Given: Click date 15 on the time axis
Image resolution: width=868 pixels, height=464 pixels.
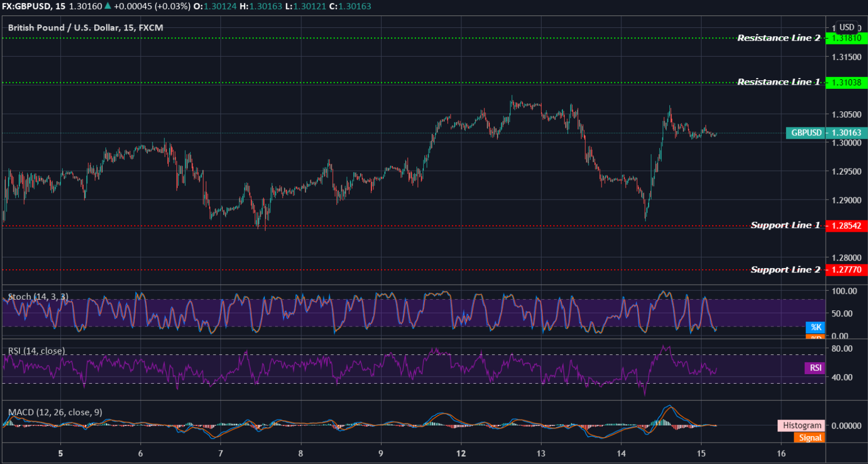Looking at the screenshot, I should coord(701,453).
